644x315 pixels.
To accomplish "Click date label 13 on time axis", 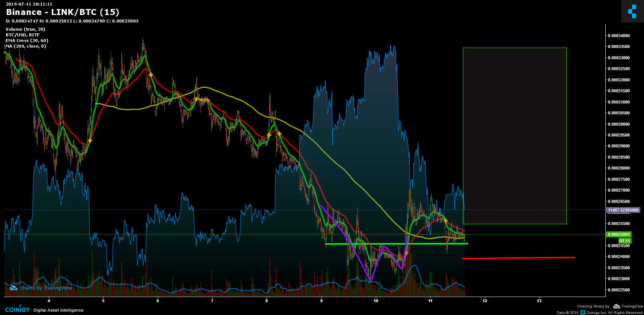I will click(539, 301).
